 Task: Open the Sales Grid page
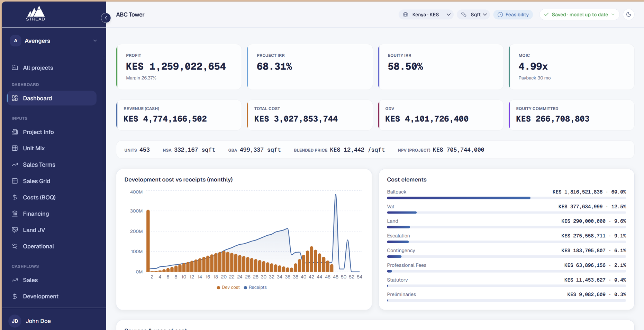[x=52, y=181]
